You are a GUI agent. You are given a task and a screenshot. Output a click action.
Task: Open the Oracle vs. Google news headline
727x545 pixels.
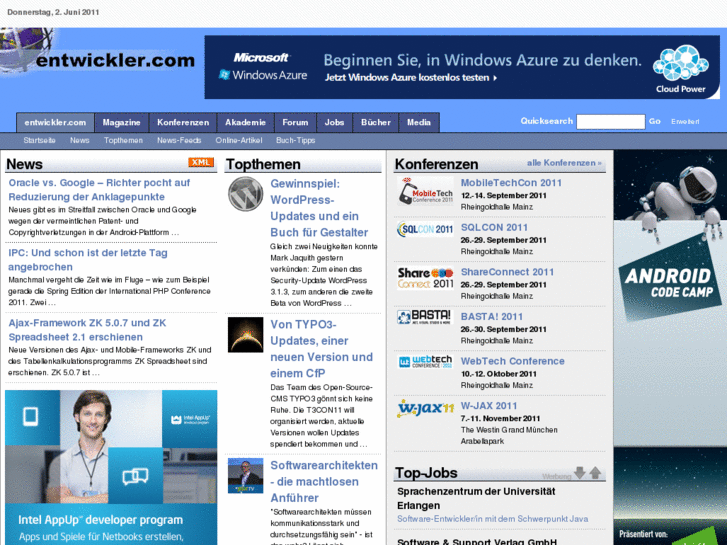click(99, 190)
